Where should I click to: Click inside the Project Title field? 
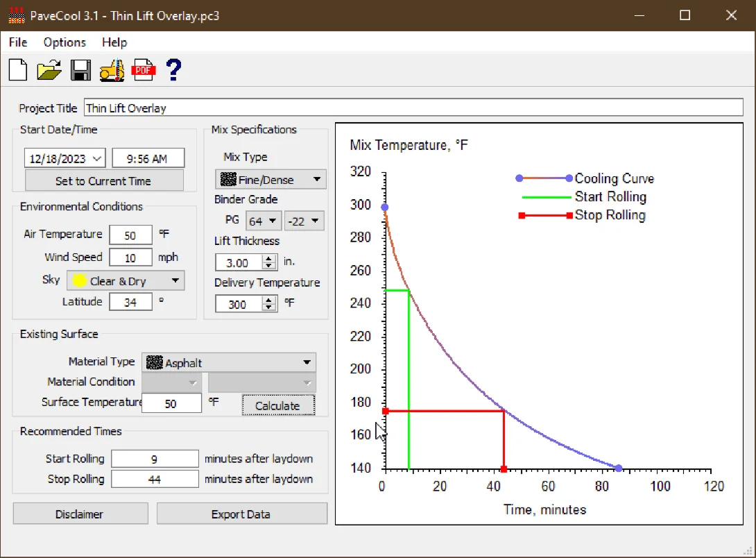pos(277,108)
